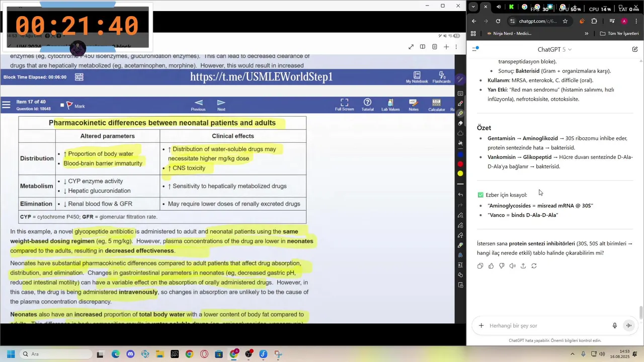Start ChatGPT voice mode
The height and width of the screenshot is (362, 644).
[629, 326]
